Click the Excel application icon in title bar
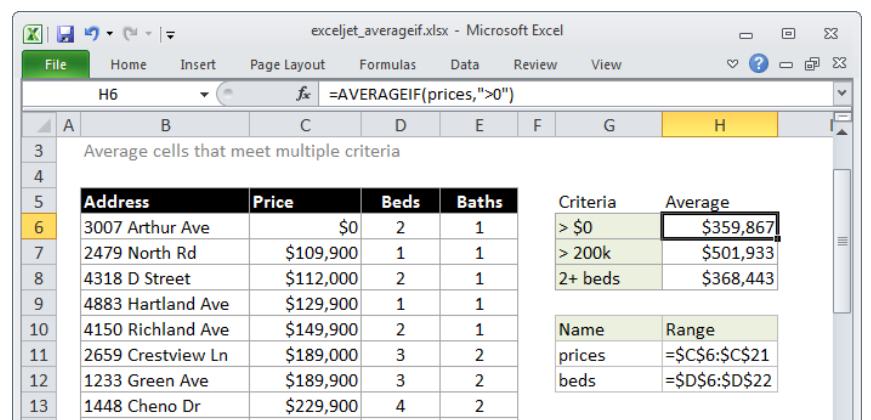The image size is (871, 420). pyautogui.click(x=34, y=34)
